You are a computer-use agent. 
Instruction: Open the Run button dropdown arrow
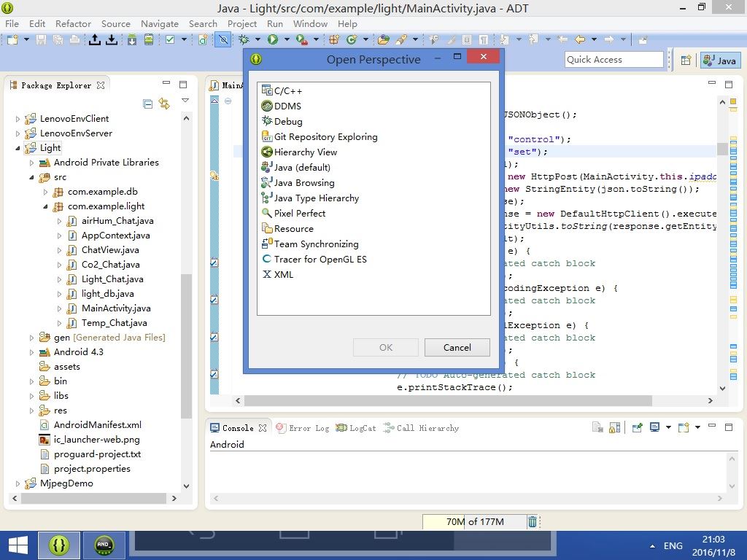(287, 39)
